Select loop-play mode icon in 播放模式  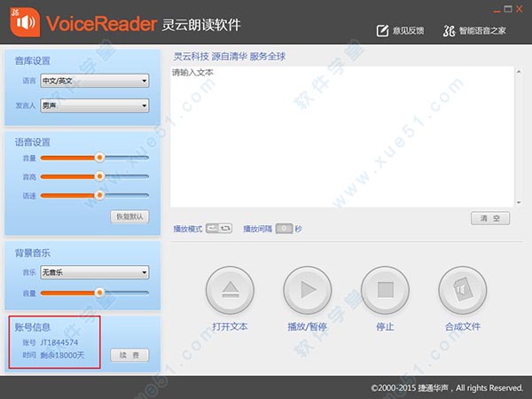[225, 229]
